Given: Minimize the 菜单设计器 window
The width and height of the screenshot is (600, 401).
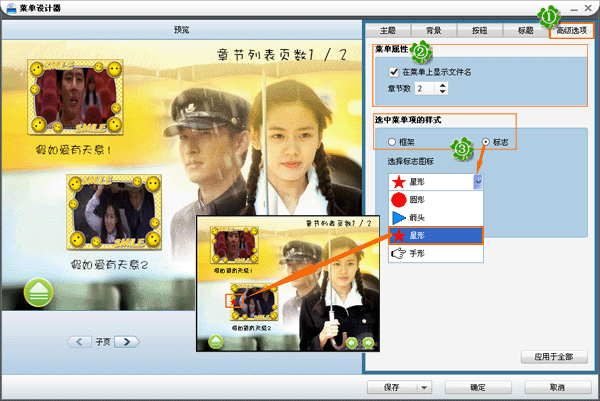Looking at the screenshot, I should point(574,8).
